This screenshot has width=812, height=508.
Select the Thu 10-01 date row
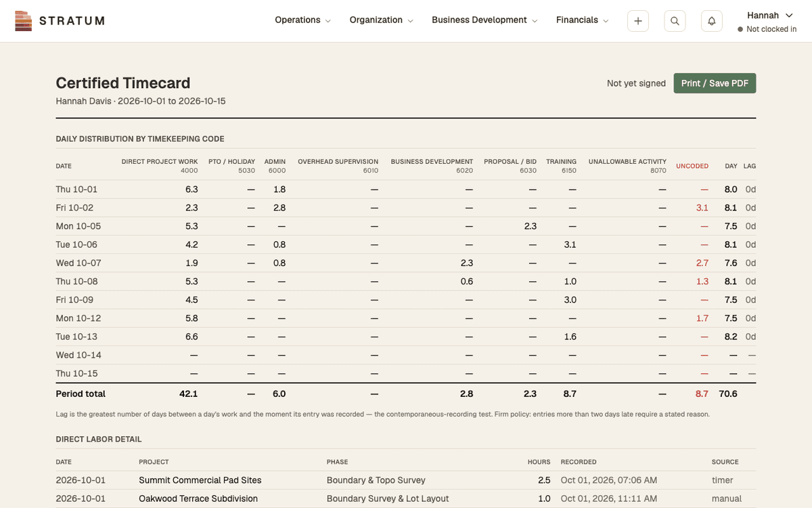click(406, 190)
